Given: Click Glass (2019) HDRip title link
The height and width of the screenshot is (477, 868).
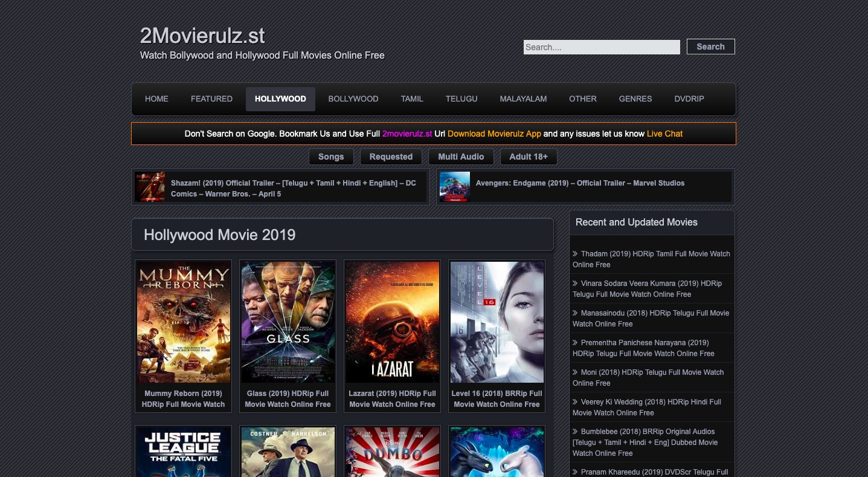Looking at the screenshot, I should point(288,399).
